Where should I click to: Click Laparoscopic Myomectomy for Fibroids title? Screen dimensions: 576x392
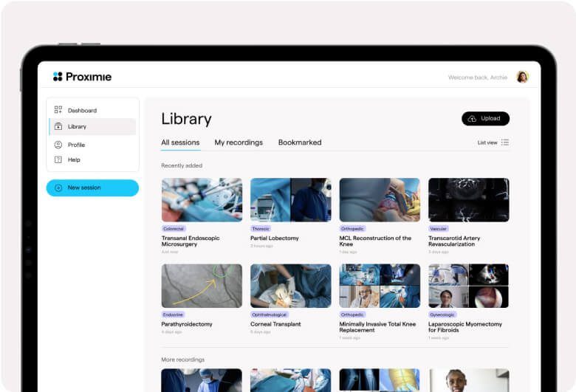465,327
